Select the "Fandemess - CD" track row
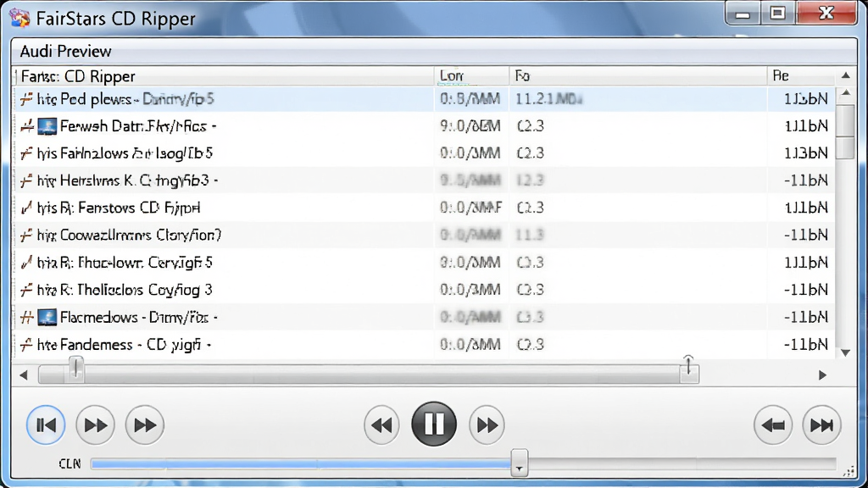The width and height of the screenshot is (868, 488). point(424,345)
